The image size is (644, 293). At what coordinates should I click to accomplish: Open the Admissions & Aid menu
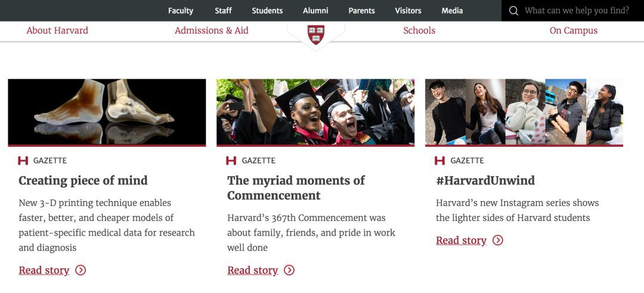(212, 30)
